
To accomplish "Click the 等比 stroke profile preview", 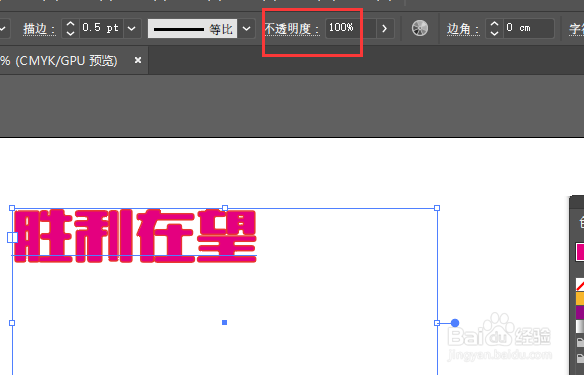I will (x=192, y=29).
